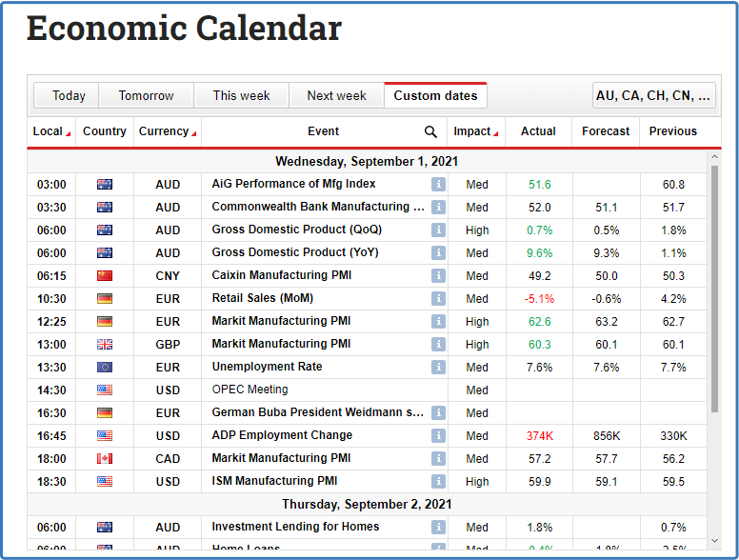
Task: Open the country filter AU, CA, CH, CN
Action: (x=653, y=95)
